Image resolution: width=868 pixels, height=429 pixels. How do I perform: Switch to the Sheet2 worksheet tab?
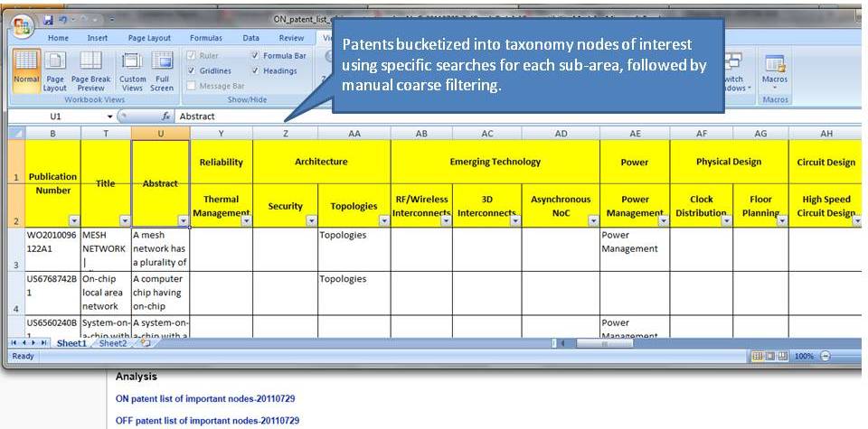[x=113, y=343]
